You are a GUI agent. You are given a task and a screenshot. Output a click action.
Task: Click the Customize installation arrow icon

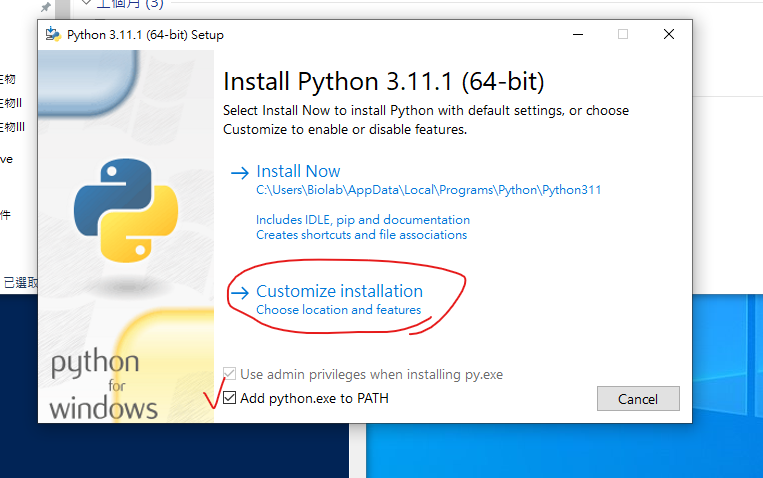tap(239, 292)
